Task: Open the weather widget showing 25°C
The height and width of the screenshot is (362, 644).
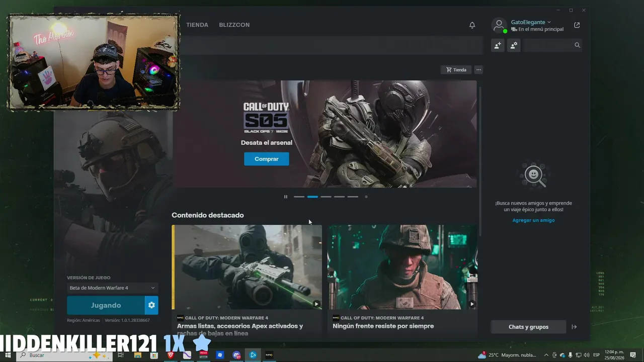Action: [x=507, y=355]
